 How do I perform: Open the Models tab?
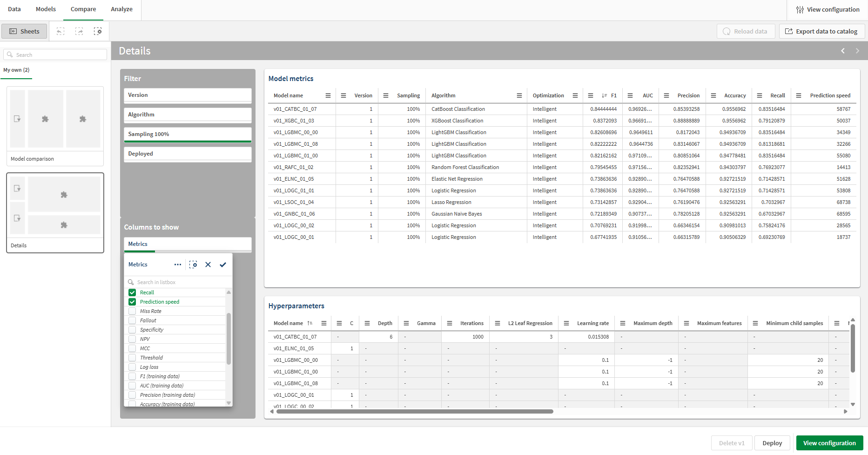click(45, 9)
